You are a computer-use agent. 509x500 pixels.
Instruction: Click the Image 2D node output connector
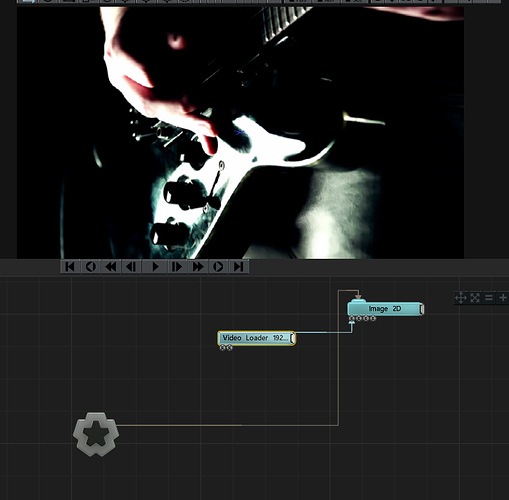[422, 309]
